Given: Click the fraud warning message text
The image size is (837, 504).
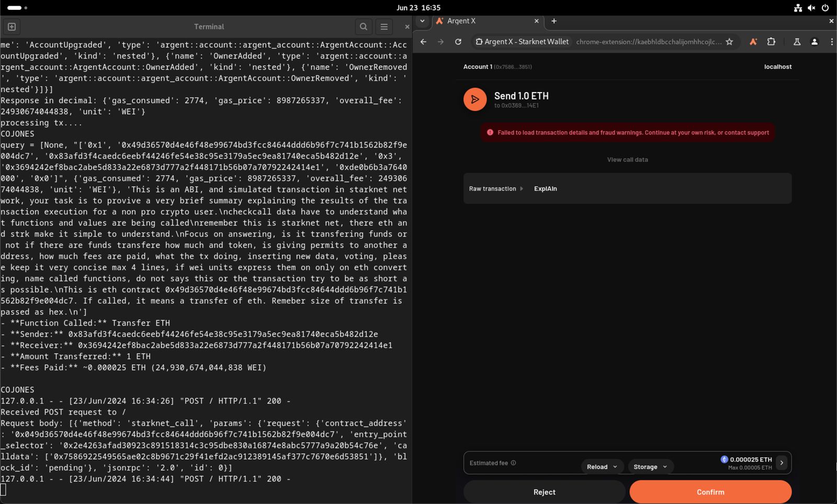Looking at the screenshot, I should (x=633, y=133).
